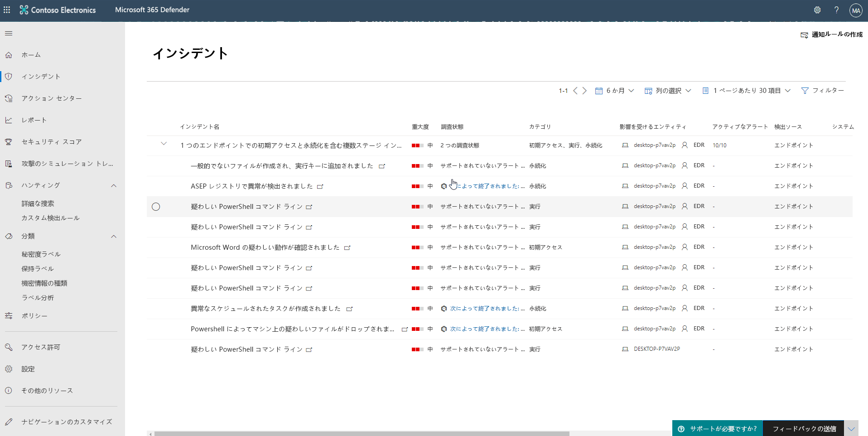Click the MA account avatar
Image resolution: width=868 pixels, height=436 pixels.
[x=856, y=10]
